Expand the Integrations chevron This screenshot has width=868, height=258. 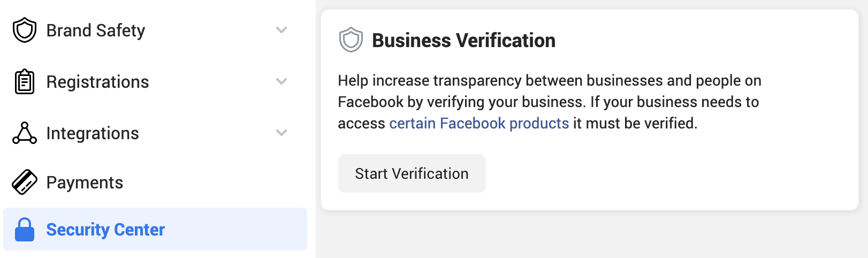[x=281, y=133]
